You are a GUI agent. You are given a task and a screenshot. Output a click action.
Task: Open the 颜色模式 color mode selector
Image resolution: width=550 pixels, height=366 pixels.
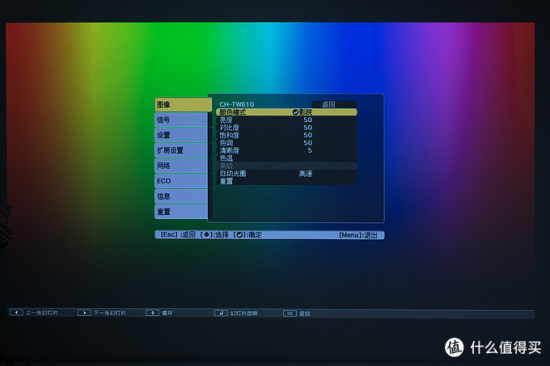(287, 112)
